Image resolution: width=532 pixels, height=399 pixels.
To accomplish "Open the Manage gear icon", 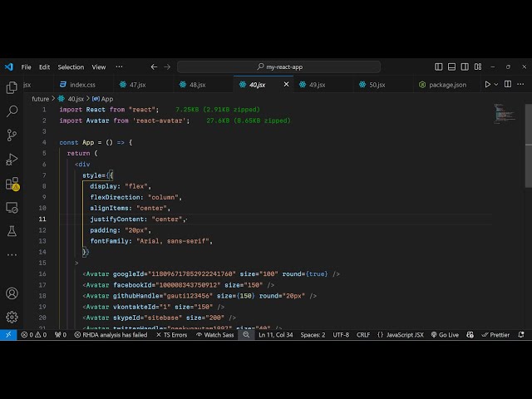I will 12,317.
